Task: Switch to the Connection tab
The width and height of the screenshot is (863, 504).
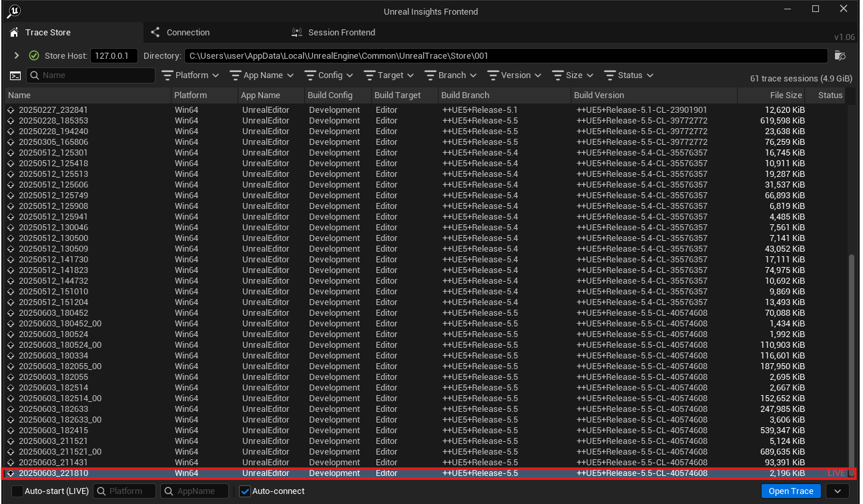Action: tap(180, 32)
